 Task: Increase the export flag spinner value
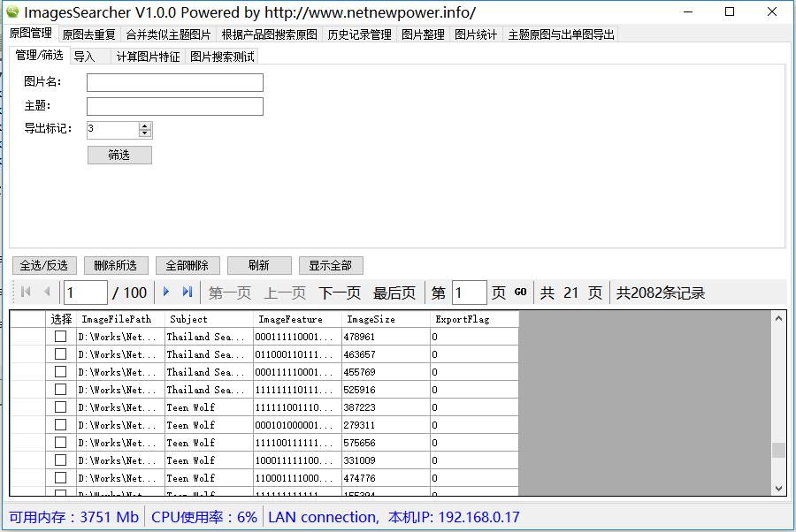(x=145, y=125)
